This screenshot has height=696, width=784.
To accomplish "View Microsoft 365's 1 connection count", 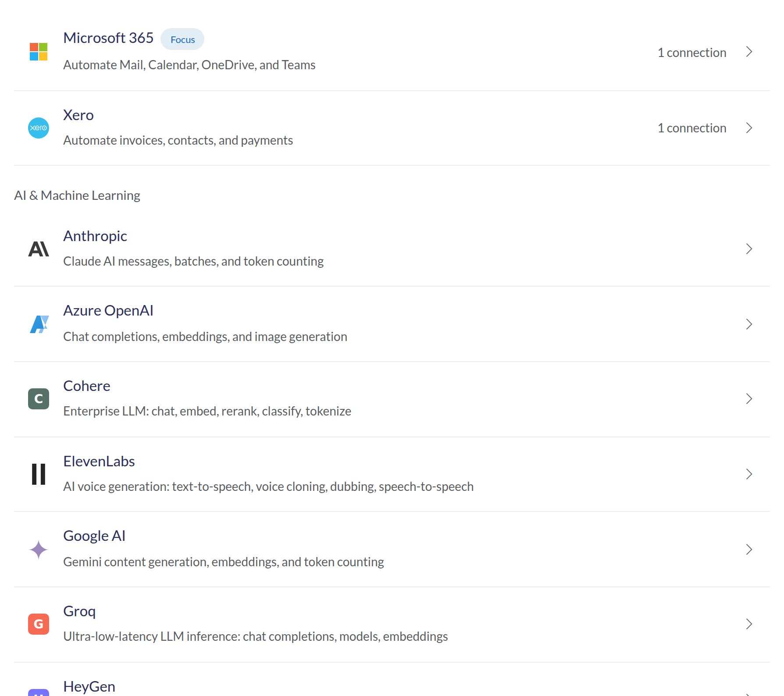I will [x=692, y=53].
